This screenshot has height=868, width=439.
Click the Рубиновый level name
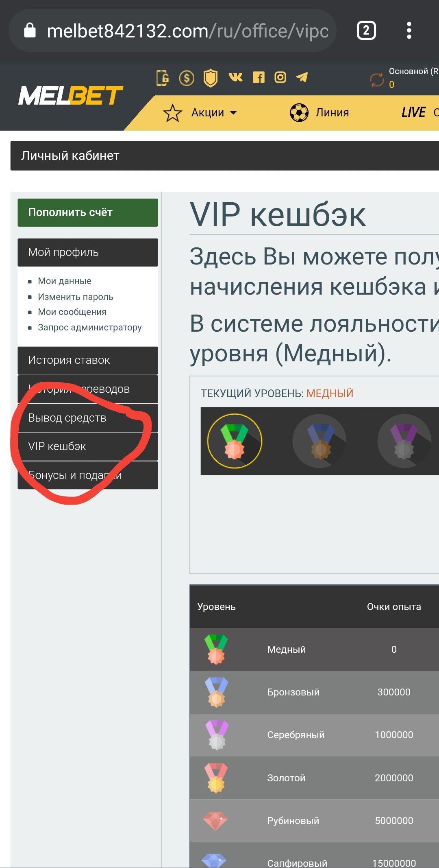click(293, 821)
